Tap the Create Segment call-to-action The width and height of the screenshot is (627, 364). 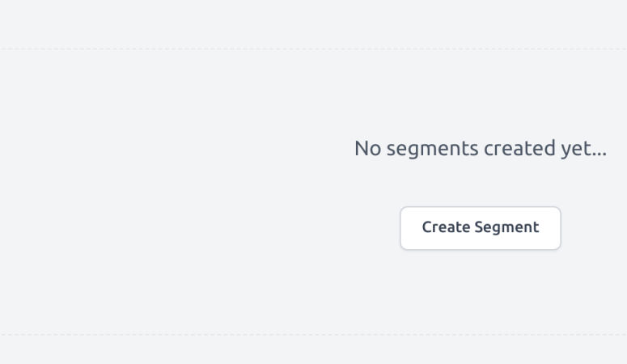tap(481, 228)
